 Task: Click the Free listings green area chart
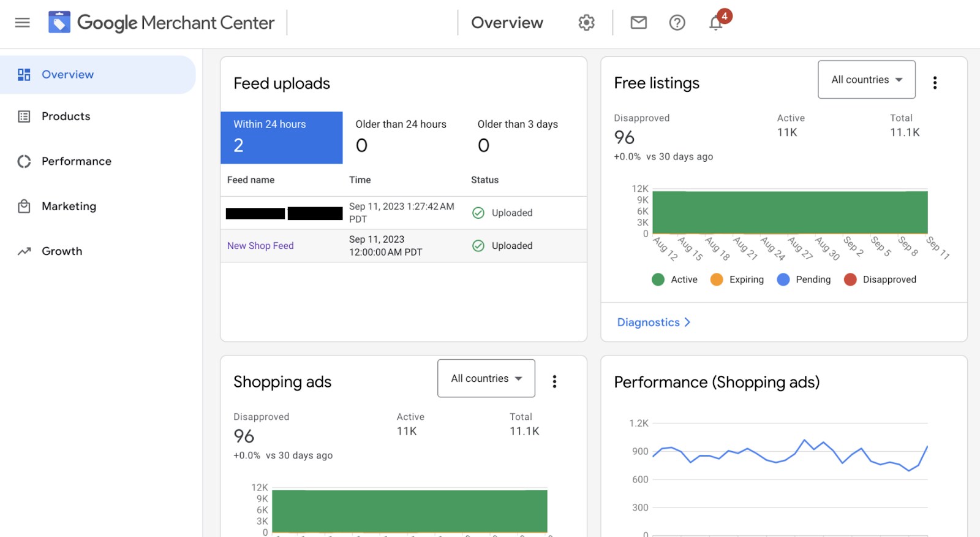pyautogui.click(x=790, y=212)
